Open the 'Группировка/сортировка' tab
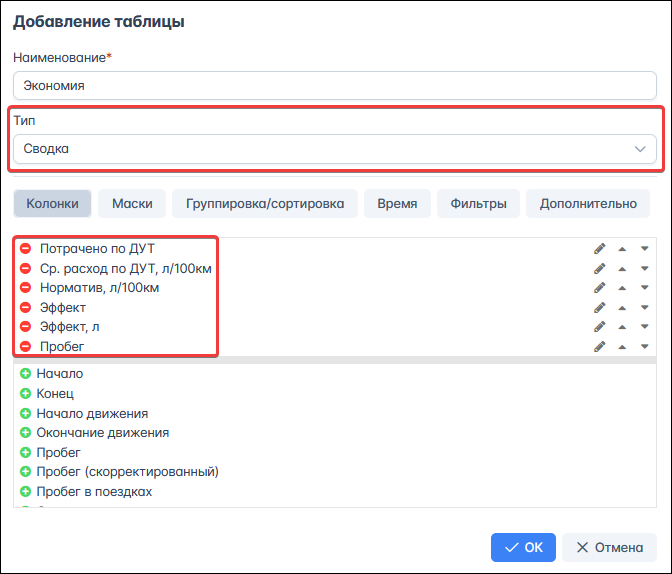 (265, 204)
